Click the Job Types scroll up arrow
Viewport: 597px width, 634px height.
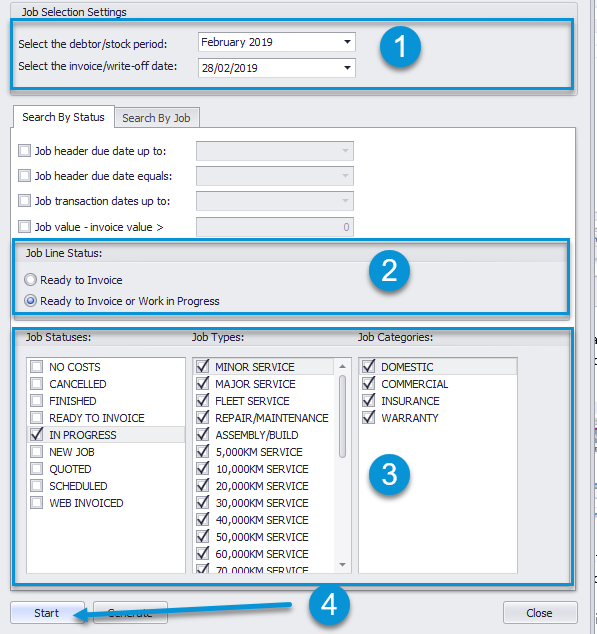pos(342,366)
